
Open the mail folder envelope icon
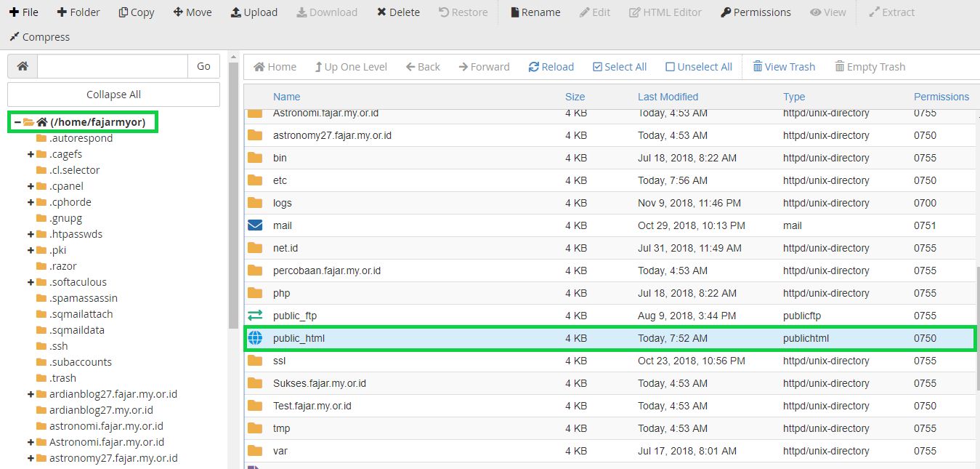click(x=255, y=225)
